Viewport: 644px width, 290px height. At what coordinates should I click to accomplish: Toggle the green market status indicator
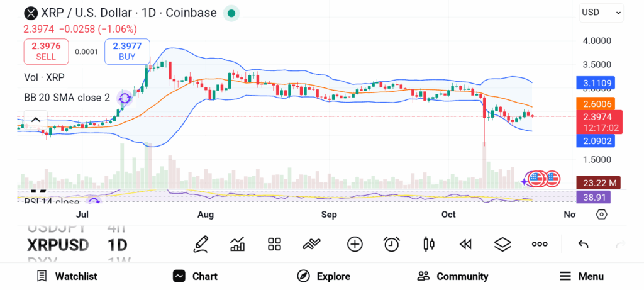click(x=231, y=13)
